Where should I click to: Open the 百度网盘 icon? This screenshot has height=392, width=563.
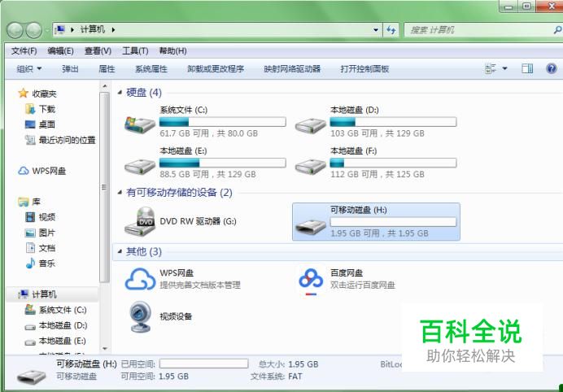point(311,281)
